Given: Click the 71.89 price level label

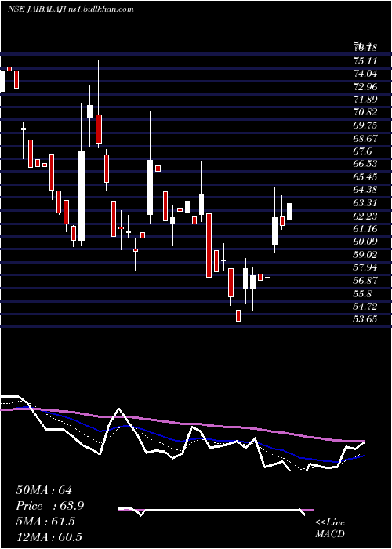Looking at the screenshot, I should coord(366,100).
